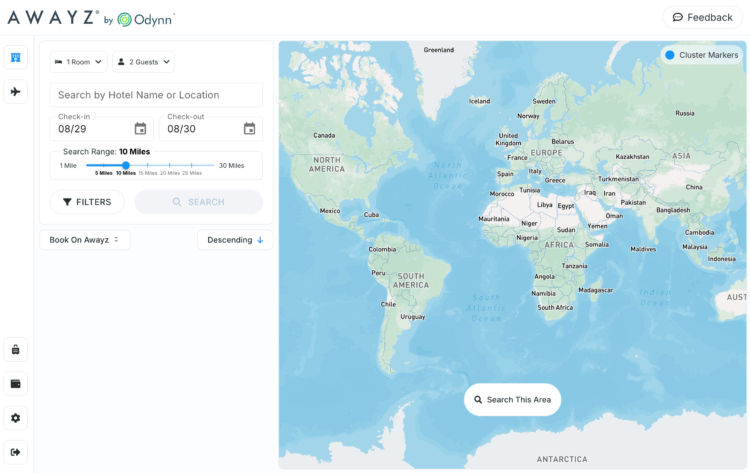Switch to Flights via airplane icon
750x473 pixels.
coord(15,91)
